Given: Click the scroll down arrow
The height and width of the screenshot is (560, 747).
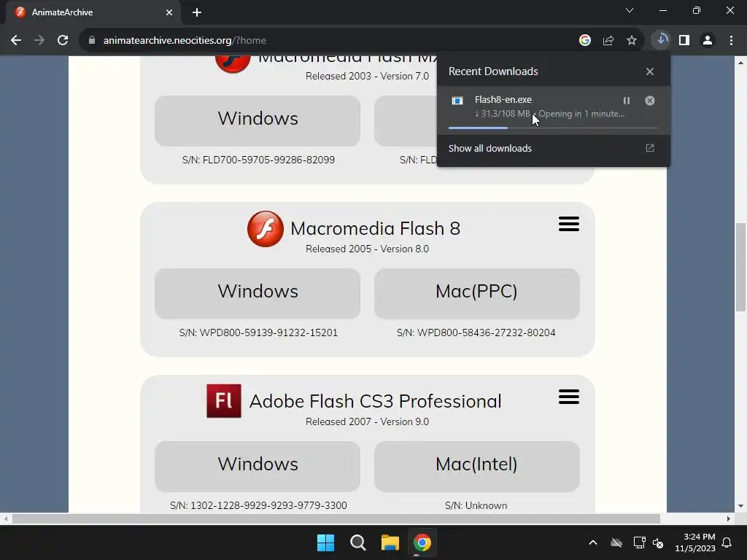Looking at the screenshot, I should (741, 506).
